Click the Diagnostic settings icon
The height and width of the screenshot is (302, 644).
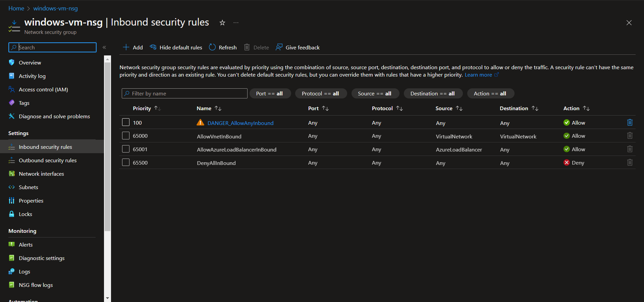(x=12, y=258)
